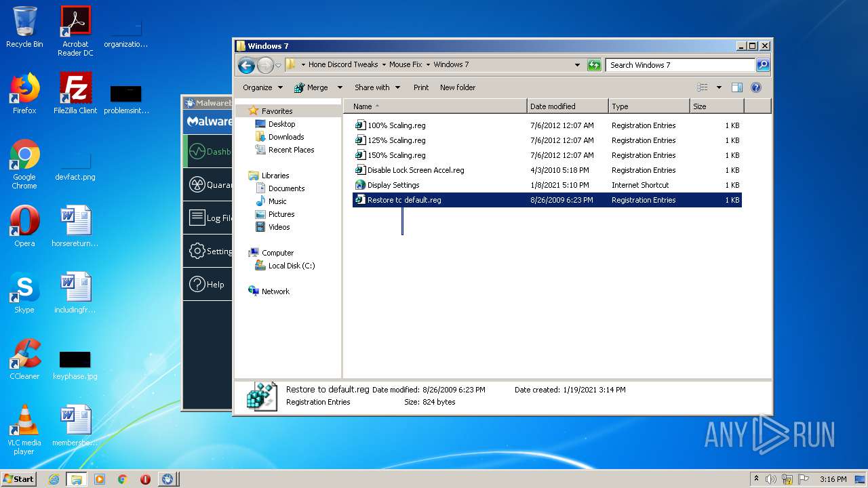Click the search magnifier icon
The image size is (868, 488).
[763, 65]
